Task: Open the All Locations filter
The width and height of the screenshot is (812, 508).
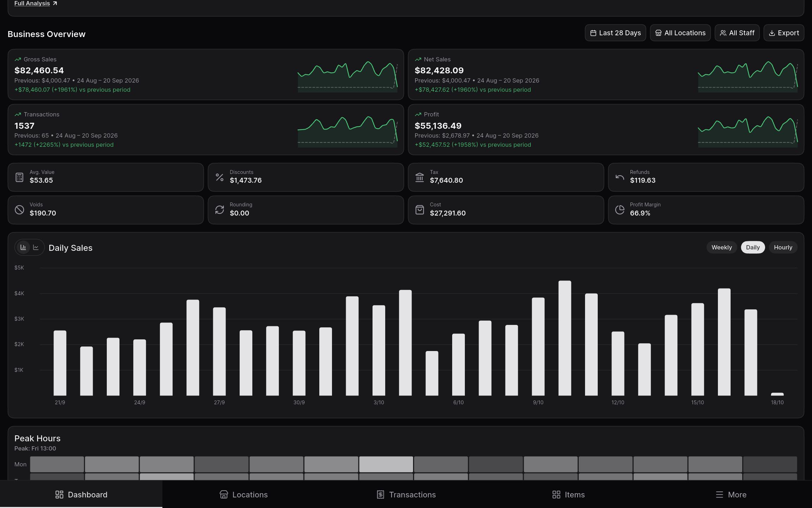Action: [x=680, y=33]
